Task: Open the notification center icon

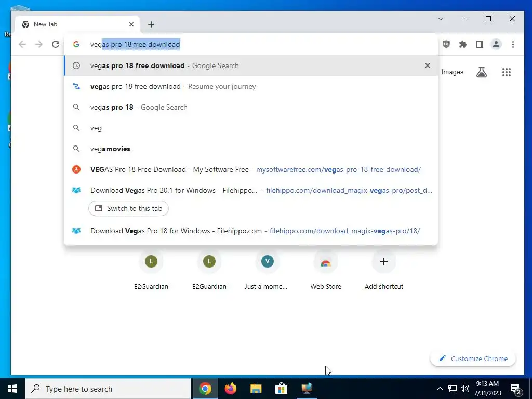Action: [515, 389]
